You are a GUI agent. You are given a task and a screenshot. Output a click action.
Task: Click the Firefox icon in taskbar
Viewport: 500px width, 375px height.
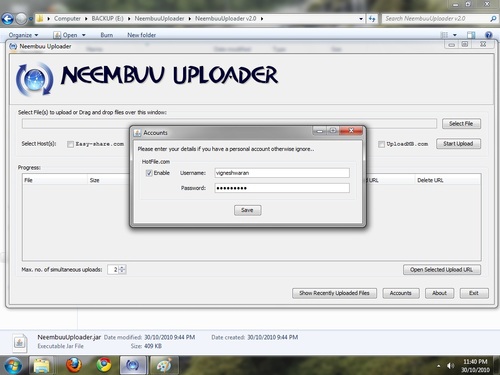74,365
